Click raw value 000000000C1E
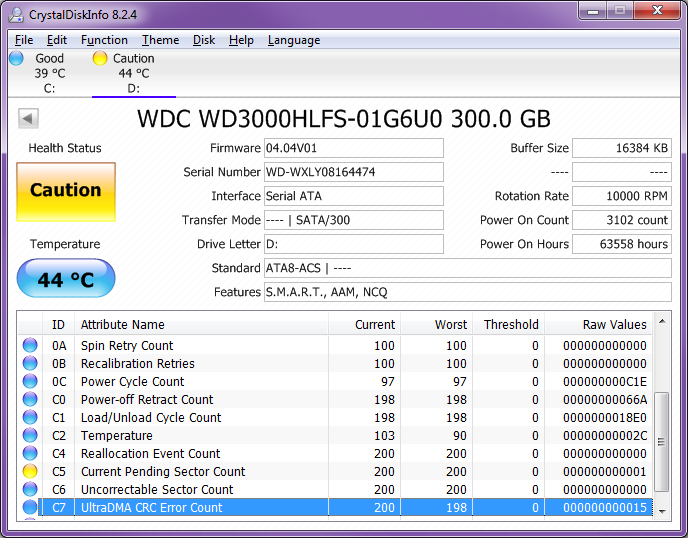Viewport: 688px width, 538px height. click(x=605, y=381)
